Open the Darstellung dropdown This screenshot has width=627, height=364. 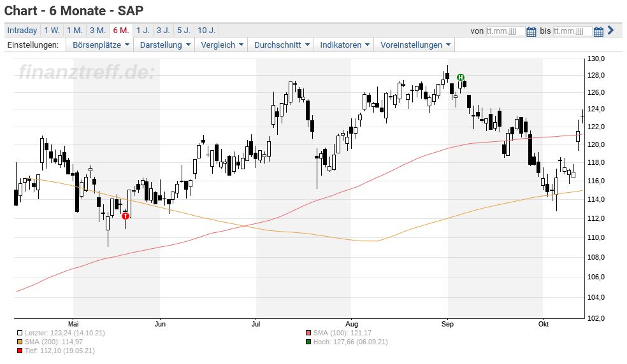[x=165, y=45]
